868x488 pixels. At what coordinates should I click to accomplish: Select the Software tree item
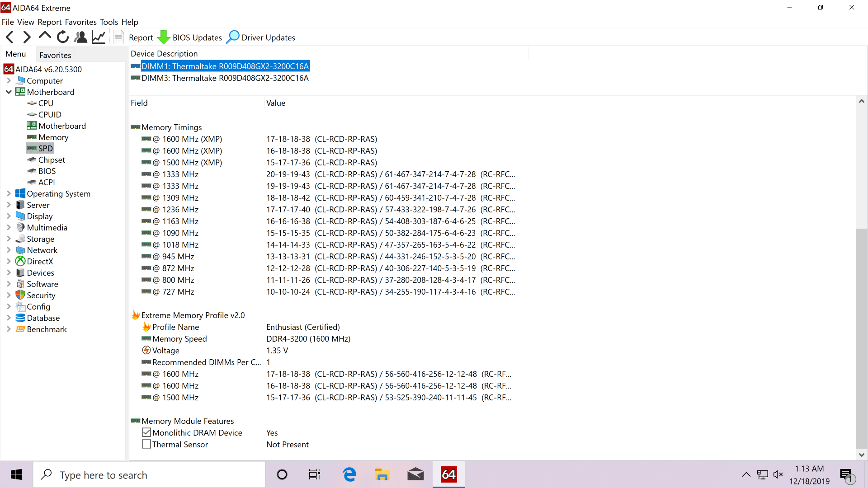coord(42,284)
